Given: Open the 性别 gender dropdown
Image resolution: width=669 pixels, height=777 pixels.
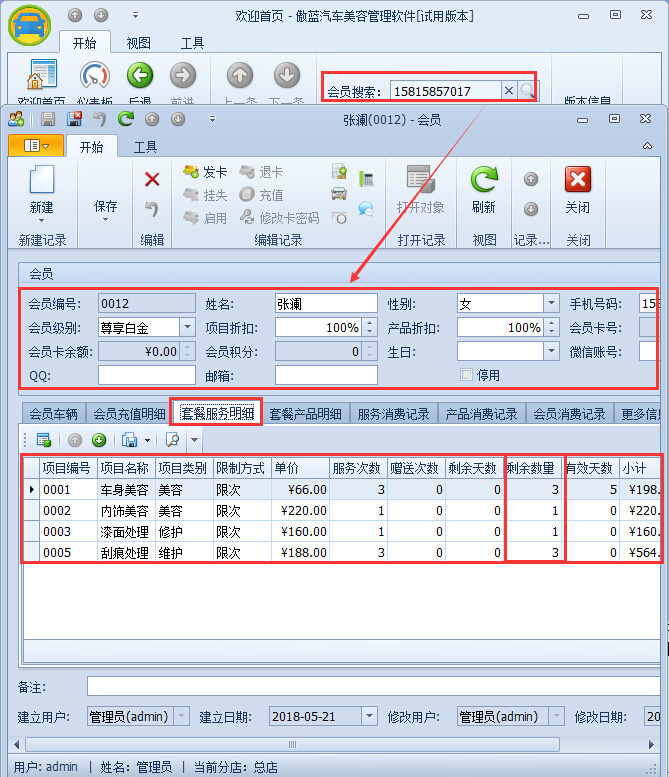Looking at the screenshot, I should (x=550, y=303).
